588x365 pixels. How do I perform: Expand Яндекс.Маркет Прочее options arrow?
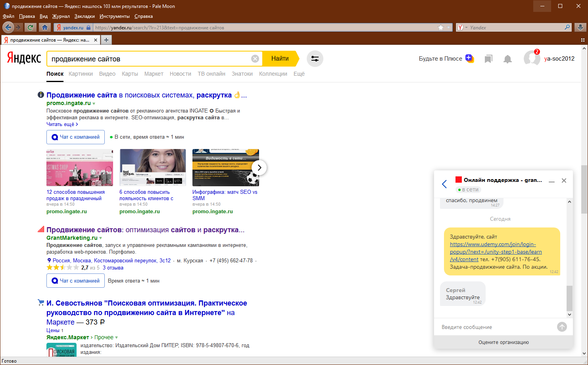(117, 338)
